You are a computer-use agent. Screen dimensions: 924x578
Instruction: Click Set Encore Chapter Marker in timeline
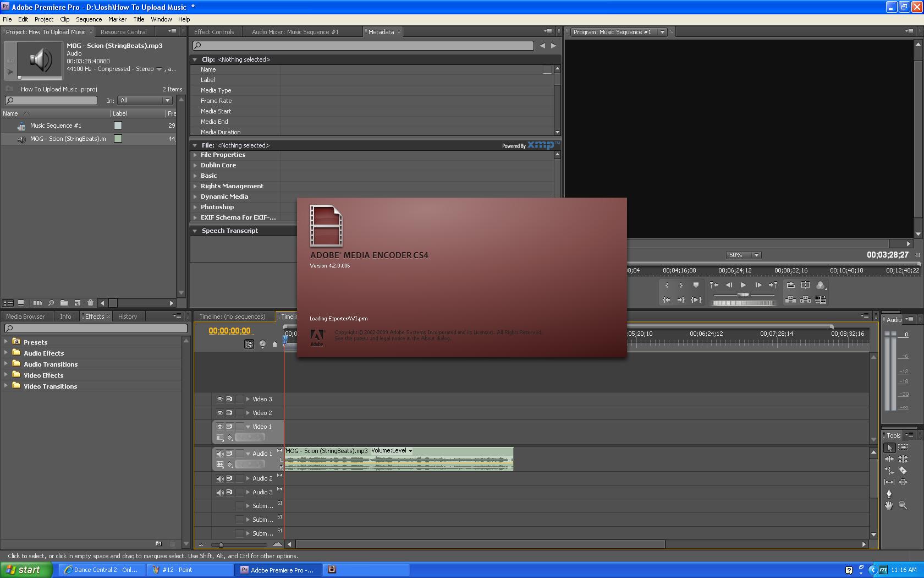pyautogui.click(x=262, y=344)
